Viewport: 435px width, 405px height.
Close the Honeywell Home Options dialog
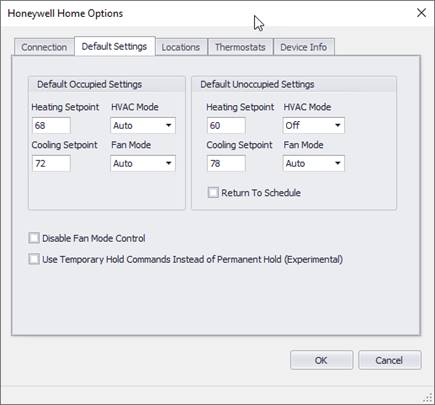[421, 13]
